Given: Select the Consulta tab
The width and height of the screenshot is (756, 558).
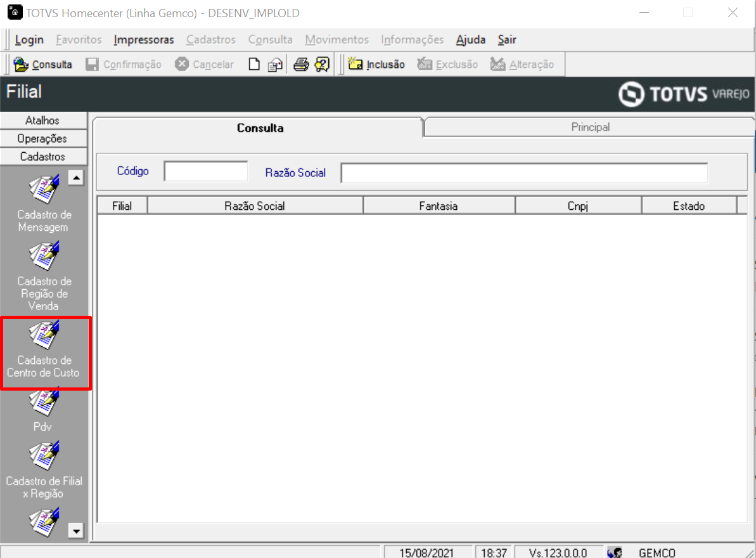Looking at the screenshot, I should coord(260,128).
